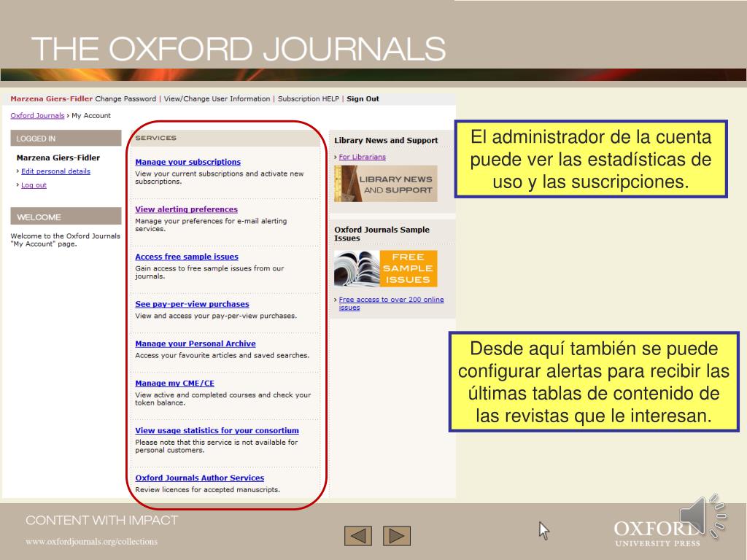Click My Account breadcrumb text

[x=91, y=115]
